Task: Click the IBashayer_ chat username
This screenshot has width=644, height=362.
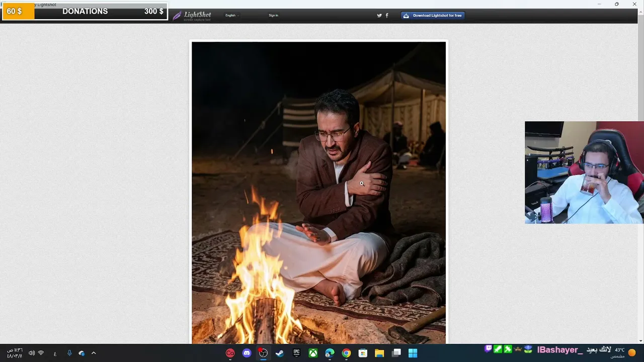Action: pyautogui.click(x=559, y=350)
